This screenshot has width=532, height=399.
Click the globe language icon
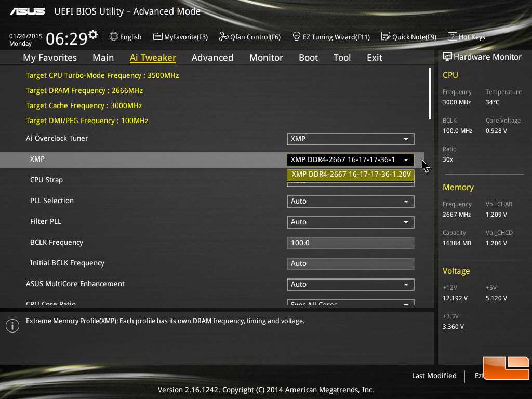(x=114, y=36)
